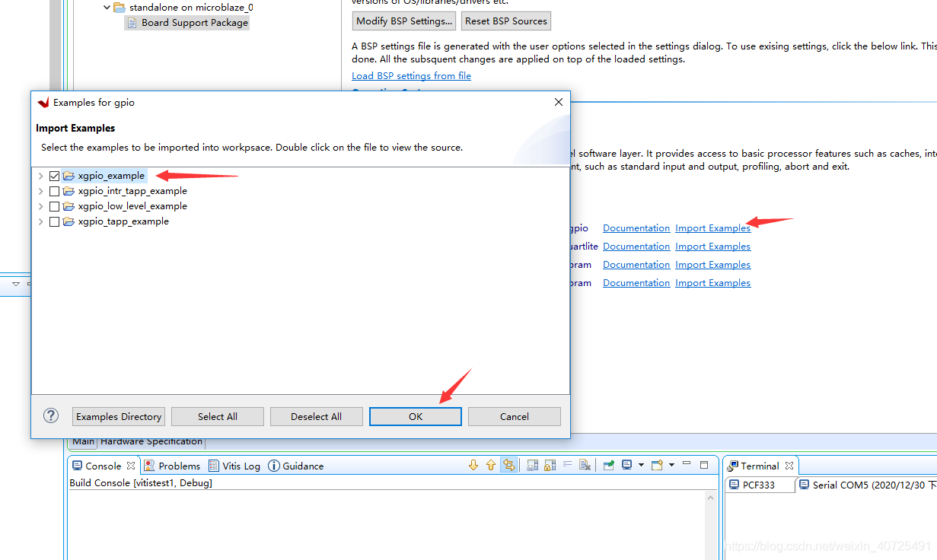Maximize the Console panel
This screenshot has height=560, width=937.
click(704, 465)
